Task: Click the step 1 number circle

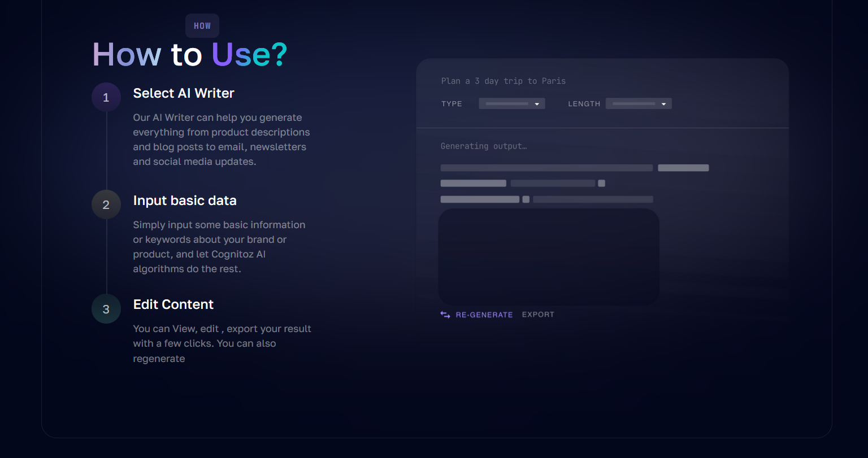Action: pyautogui.click(x=106, y=97)
